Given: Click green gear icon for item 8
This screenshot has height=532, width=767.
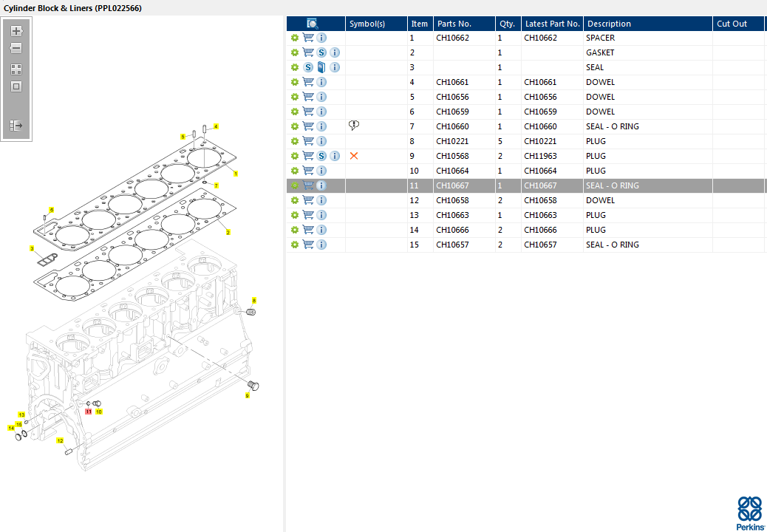Looking at the screenshot, I should (294, 141).
